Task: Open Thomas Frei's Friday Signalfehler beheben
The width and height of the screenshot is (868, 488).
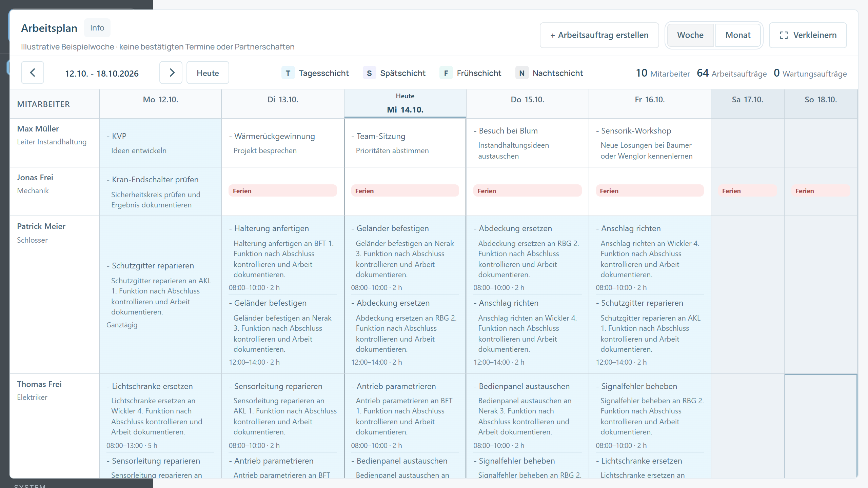Action: (x=650, y=416)
